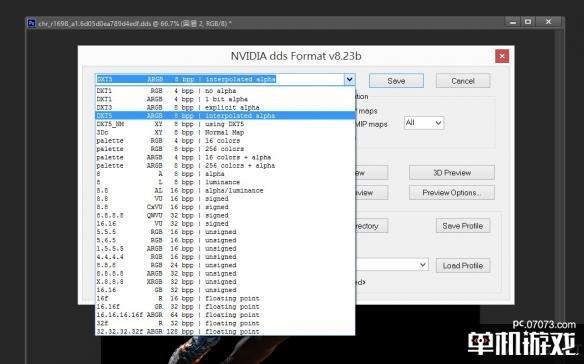
Task: Open the MIP maps All dropdown
Action: coord(424,123)
